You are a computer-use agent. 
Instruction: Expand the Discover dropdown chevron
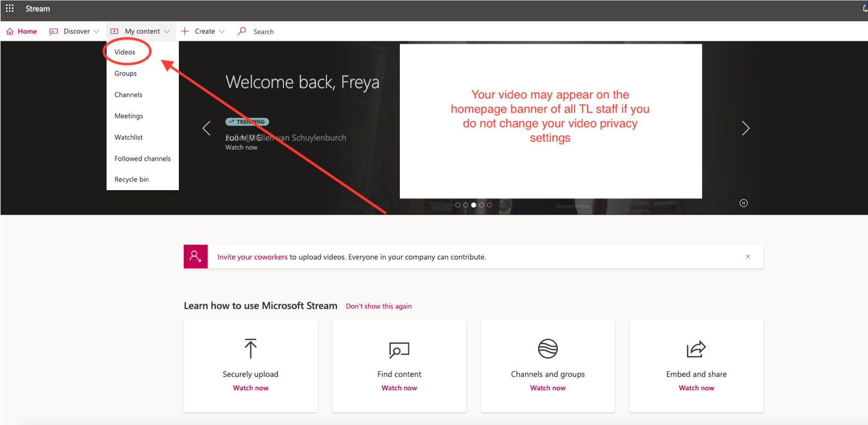point(96,32)
